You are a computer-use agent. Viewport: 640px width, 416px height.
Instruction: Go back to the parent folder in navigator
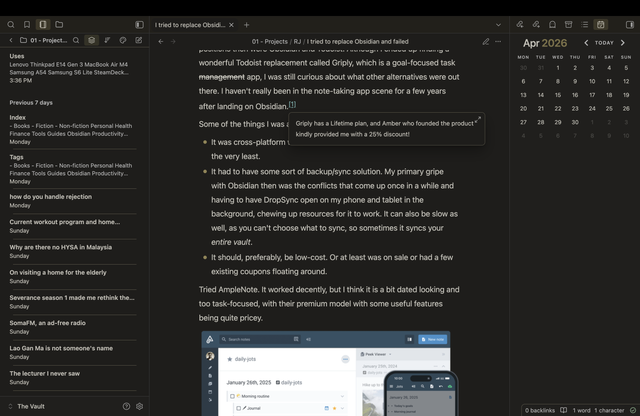pos(11,40)
